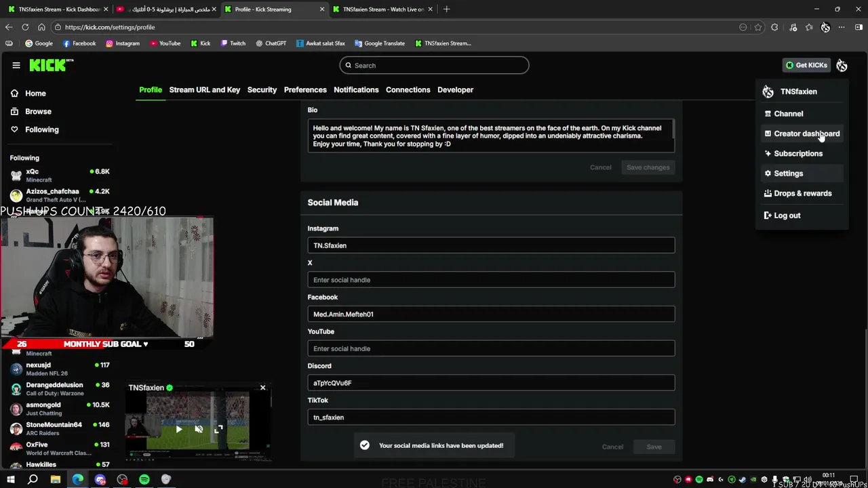Select the Profile tab

click(151, 89)
